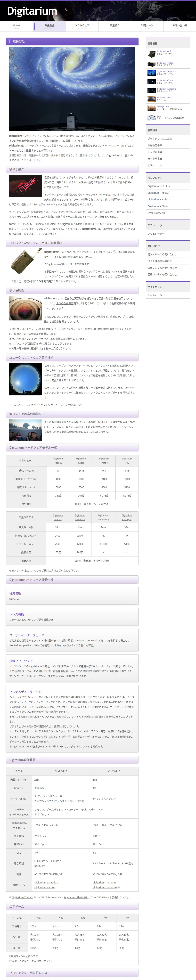
Task: Open the 利用シーン navigation tab
Action: pyautogui.click(x=147, y=26)
